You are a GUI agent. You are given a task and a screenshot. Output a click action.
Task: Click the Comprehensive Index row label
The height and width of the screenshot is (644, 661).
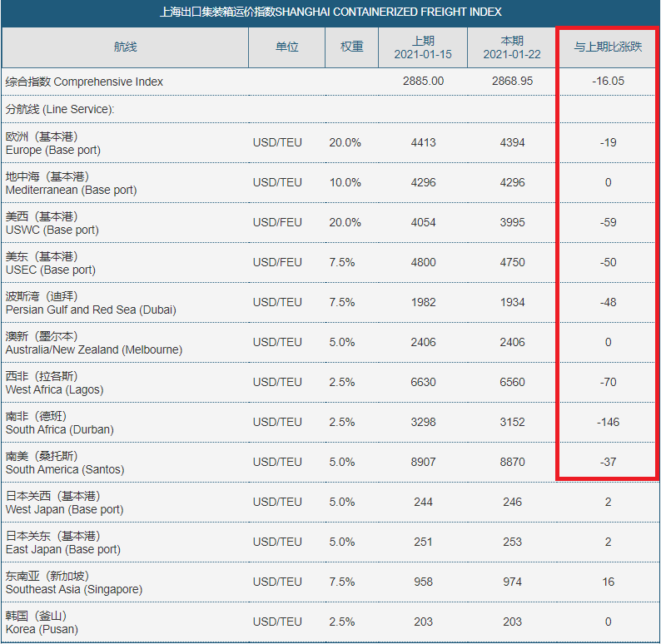tap(84, 82)
